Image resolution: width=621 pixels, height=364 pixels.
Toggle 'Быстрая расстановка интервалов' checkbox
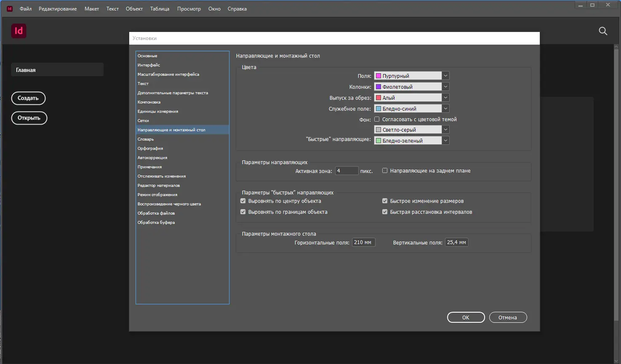click(x=385, y=212)
